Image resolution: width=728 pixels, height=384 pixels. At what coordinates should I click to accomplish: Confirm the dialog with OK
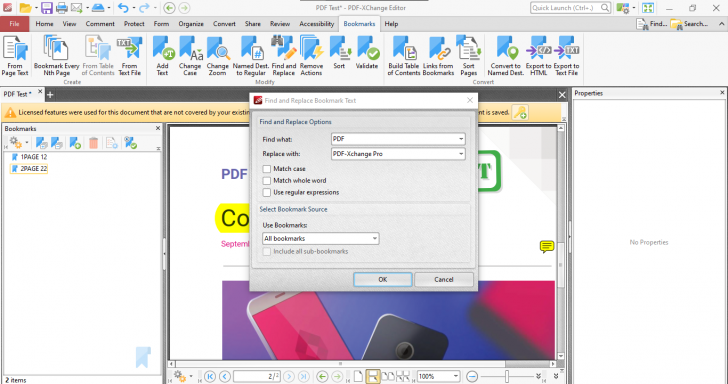383,280
